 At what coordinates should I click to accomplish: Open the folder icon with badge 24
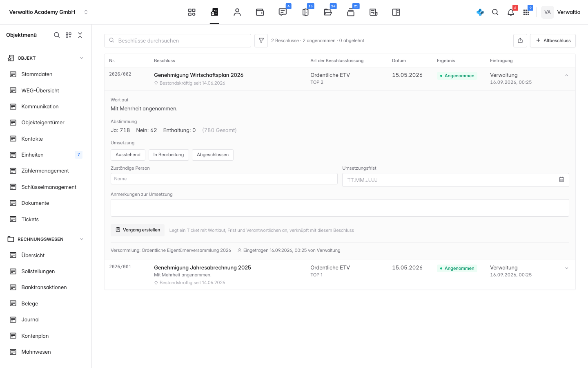328,12
